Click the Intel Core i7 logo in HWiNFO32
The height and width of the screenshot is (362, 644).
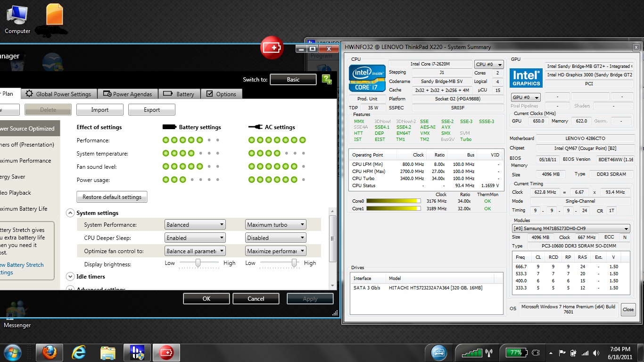tap(367, 78)
